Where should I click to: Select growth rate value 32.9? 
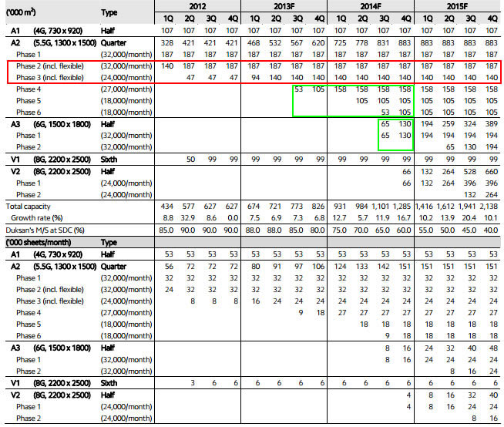click(188, 218)
